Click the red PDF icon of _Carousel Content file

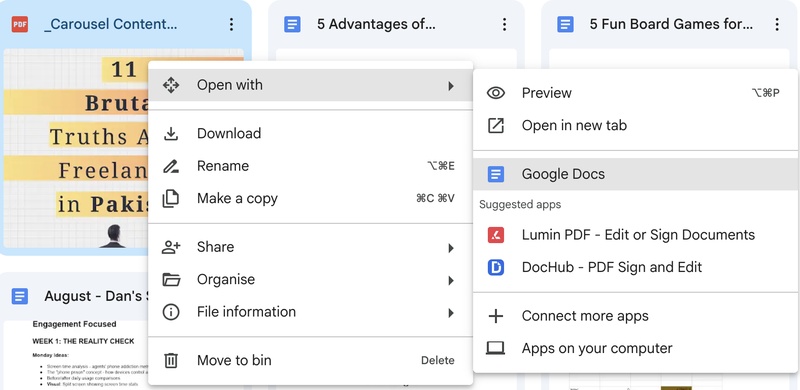pyautogui.click(x=20, y=24)
